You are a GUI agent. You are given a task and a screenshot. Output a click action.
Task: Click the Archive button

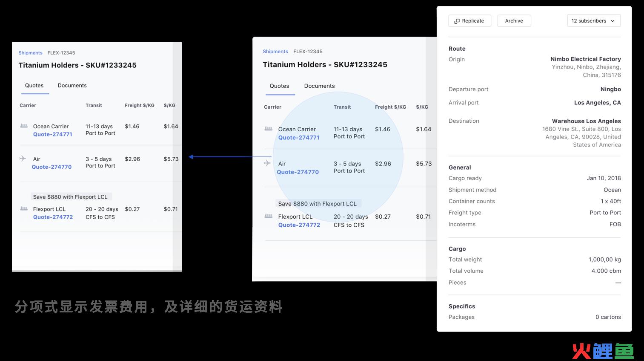click(514, 21)
